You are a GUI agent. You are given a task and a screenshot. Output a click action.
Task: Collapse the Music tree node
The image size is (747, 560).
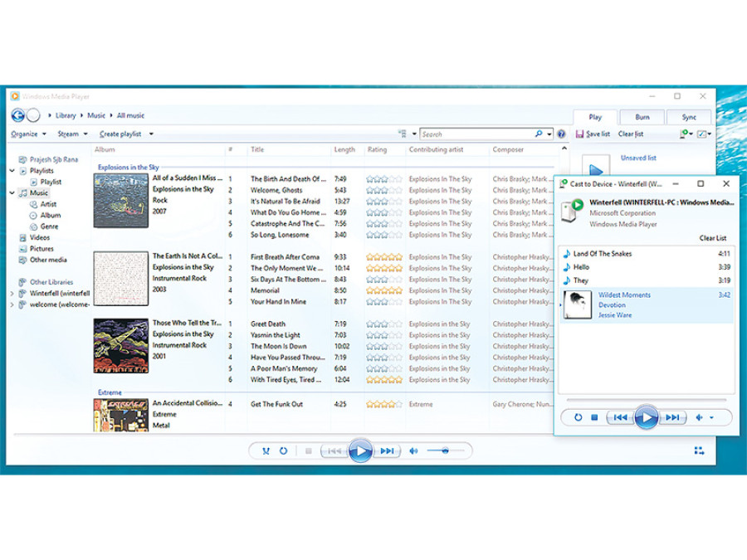click(12, 192)
